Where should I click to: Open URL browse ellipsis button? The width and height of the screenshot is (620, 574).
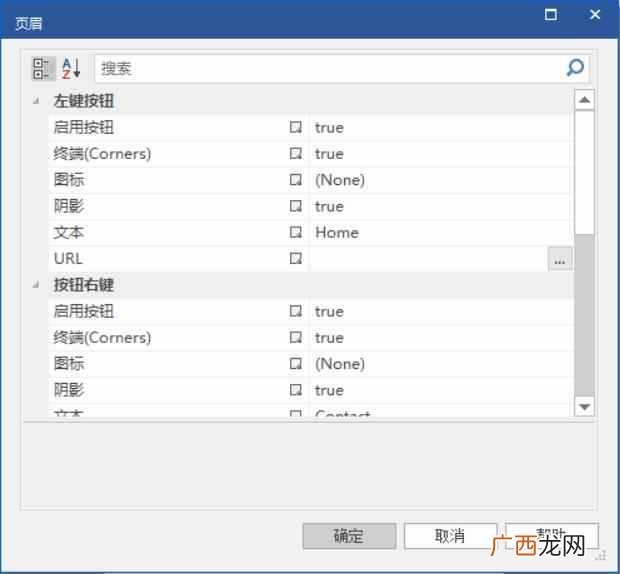[560, 259]
